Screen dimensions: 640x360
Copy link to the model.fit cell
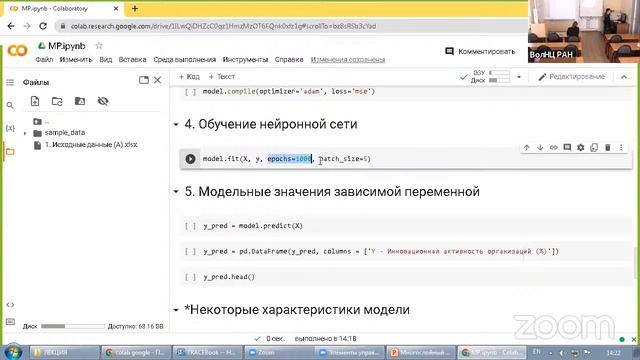pyautogui.click(x=553, y=147)
